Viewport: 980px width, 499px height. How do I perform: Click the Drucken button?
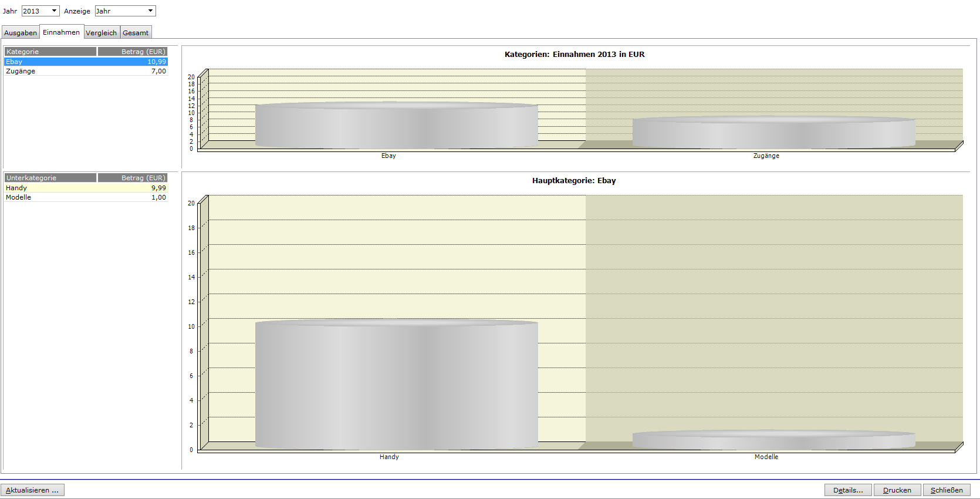click(897, 490)
